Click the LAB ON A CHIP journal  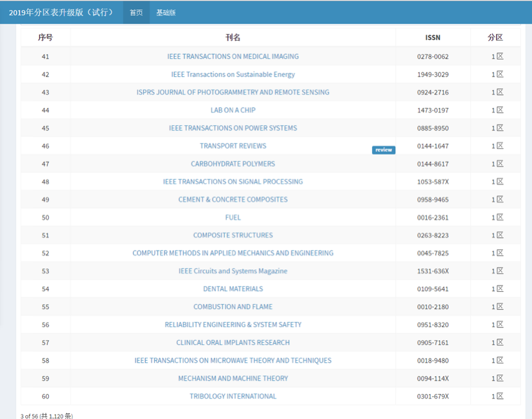pyautogui.click(x=233, y=111)
